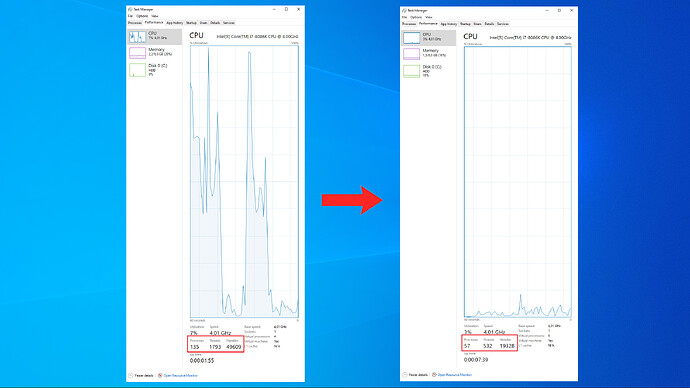
Task: Select Performance tab in left window
Action: coord(154,22)
